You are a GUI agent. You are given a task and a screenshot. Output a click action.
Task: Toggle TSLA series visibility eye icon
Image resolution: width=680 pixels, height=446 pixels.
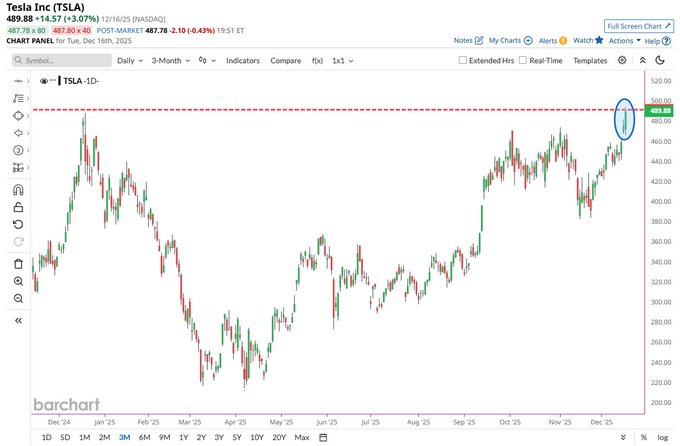tap(44, 81)
